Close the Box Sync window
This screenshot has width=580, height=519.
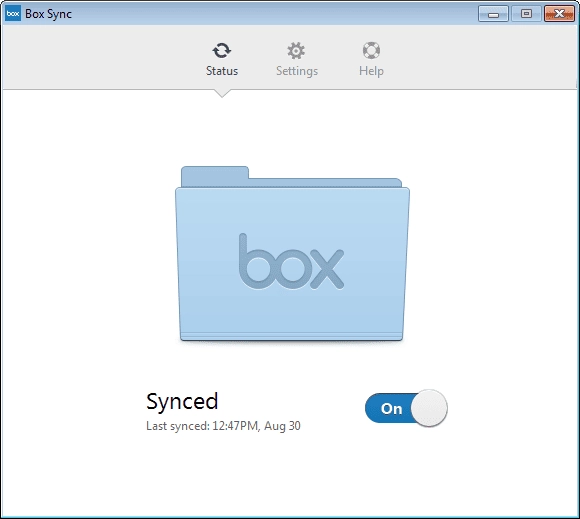tap(559, 14)
